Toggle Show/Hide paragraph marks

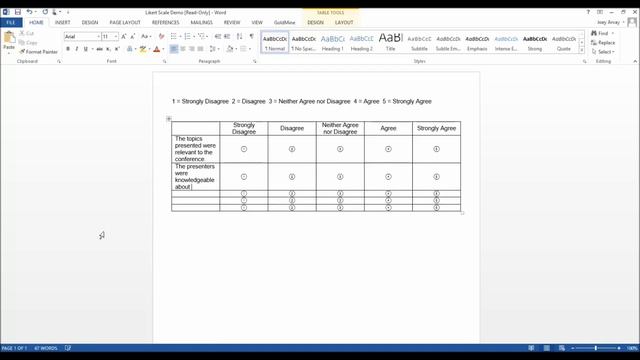(x=251, y=37)
